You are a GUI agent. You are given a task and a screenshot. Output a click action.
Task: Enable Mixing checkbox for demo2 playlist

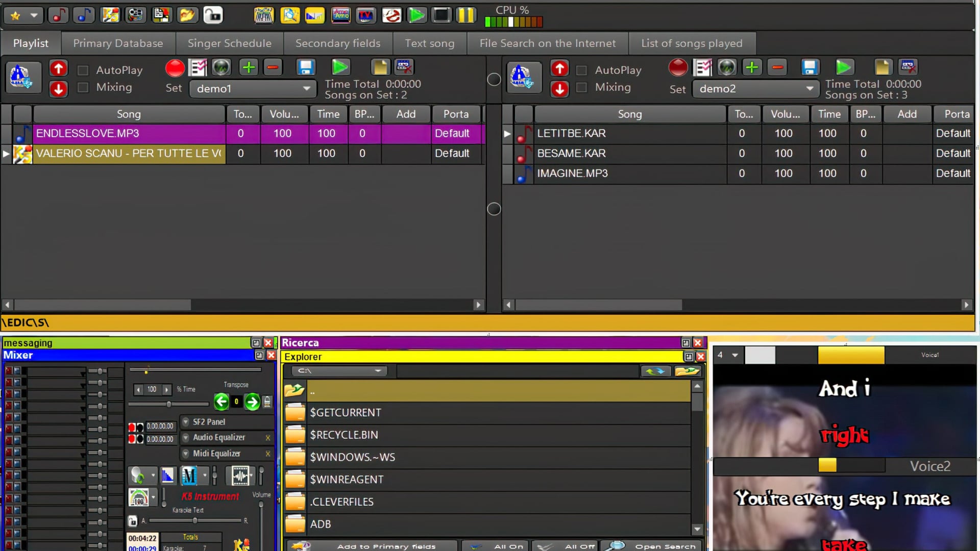click(581, 88)
